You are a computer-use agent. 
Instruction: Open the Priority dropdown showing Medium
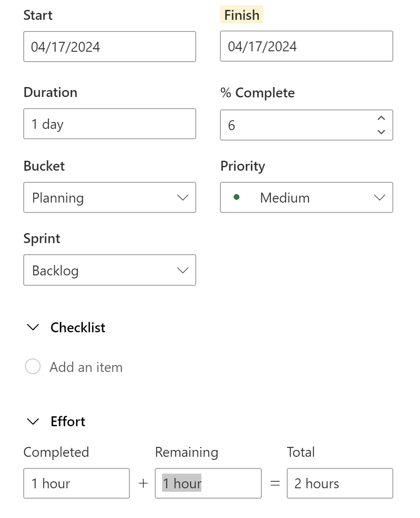[306, 198]
